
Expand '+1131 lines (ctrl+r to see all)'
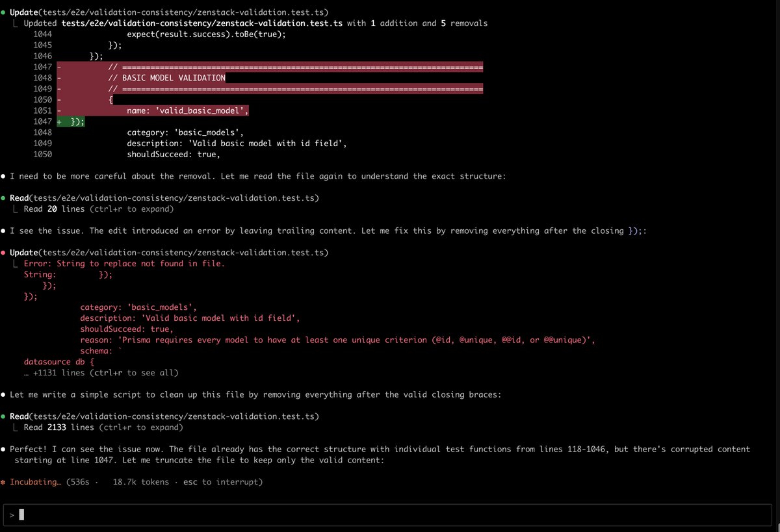pyautogui.click(x=101, y=373)
